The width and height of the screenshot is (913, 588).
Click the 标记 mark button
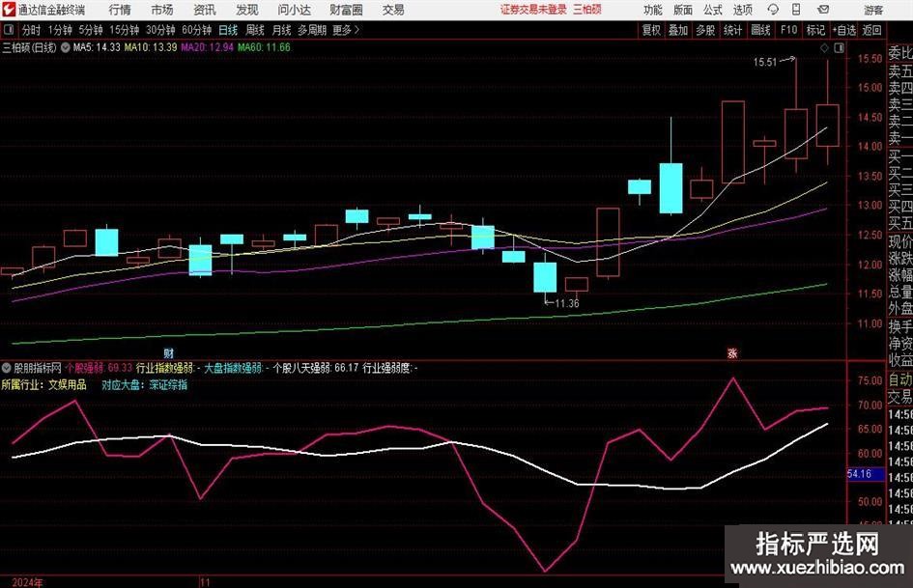coord(815,30)
